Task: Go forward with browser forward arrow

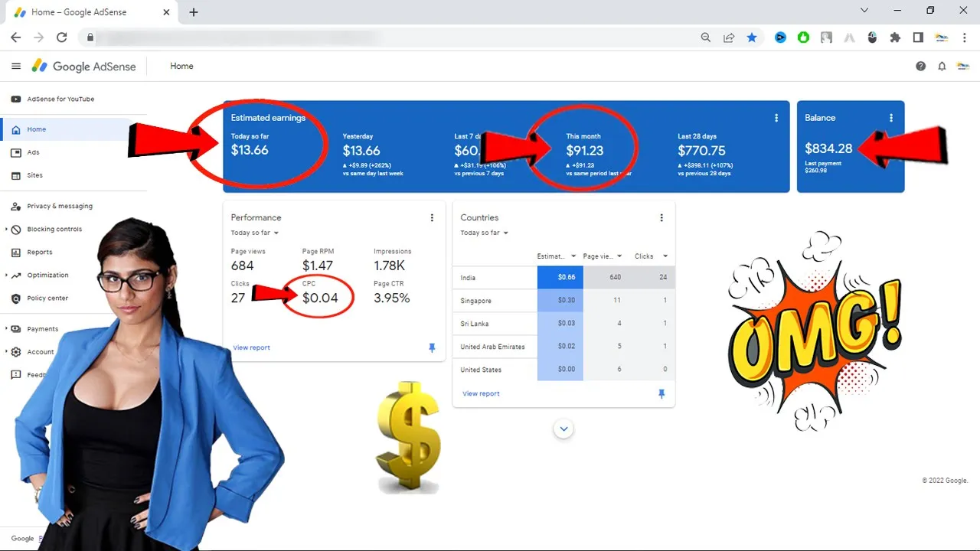Action: [38, 37]
